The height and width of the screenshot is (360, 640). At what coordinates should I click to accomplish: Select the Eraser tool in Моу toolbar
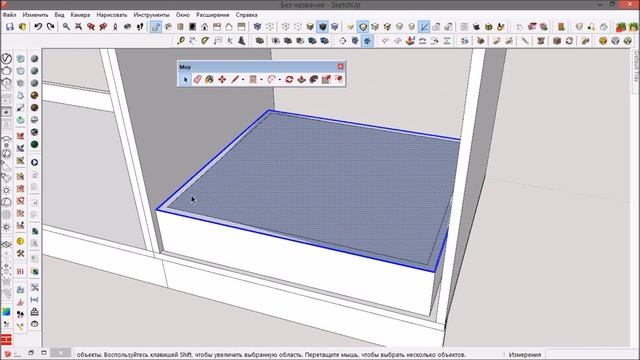coord(197,80)
